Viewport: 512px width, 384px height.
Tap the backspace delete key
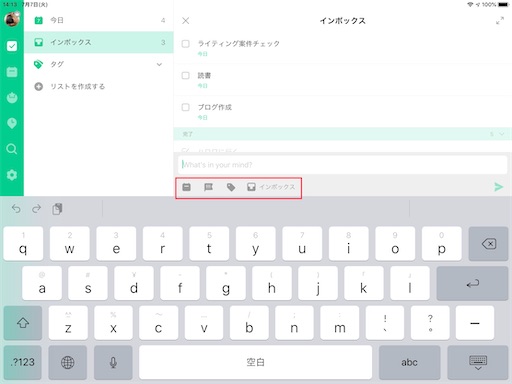(488, 244)
